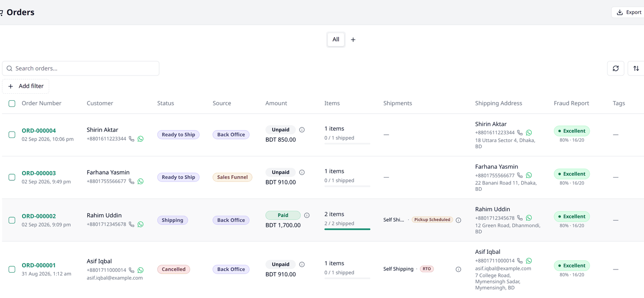The width and height of the screenshot is (644, 298).
Task: Tick the ORD-000001 row checkbox
Action: [x=12, y=269]
